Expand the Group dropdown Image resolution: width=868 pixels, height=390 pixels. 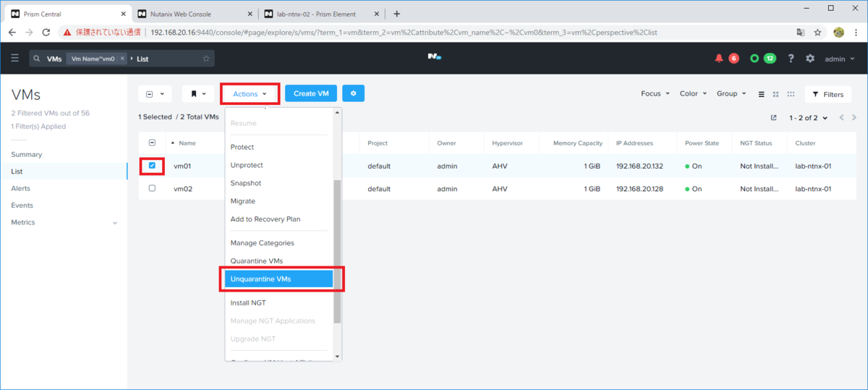tap(732, 94)
